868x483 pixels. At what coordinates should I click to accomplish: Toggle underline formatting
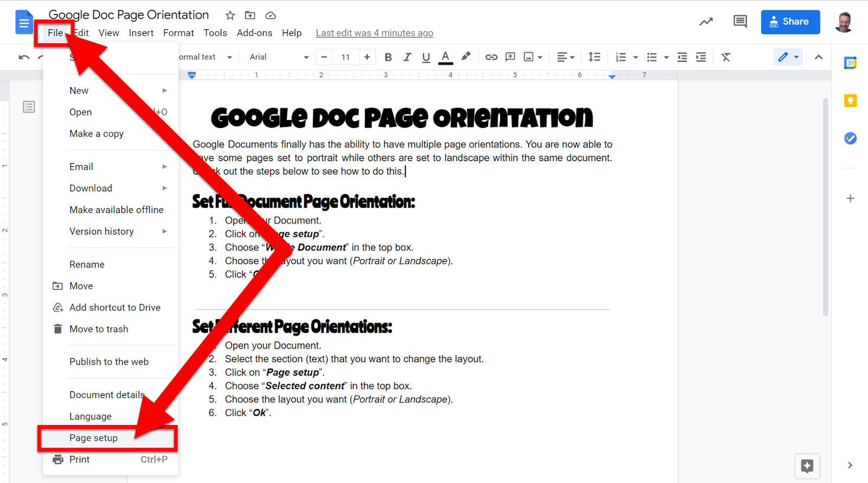coord(426,57)
